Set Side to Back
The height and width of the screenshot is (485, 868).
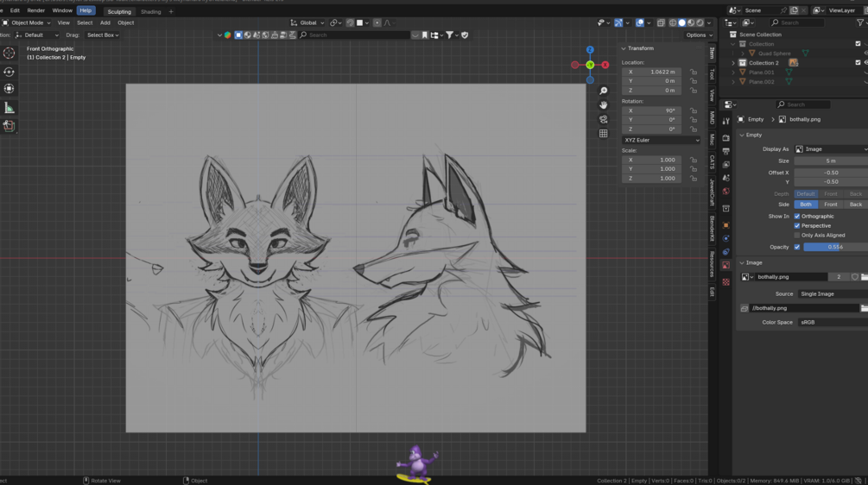click(855, 205)
